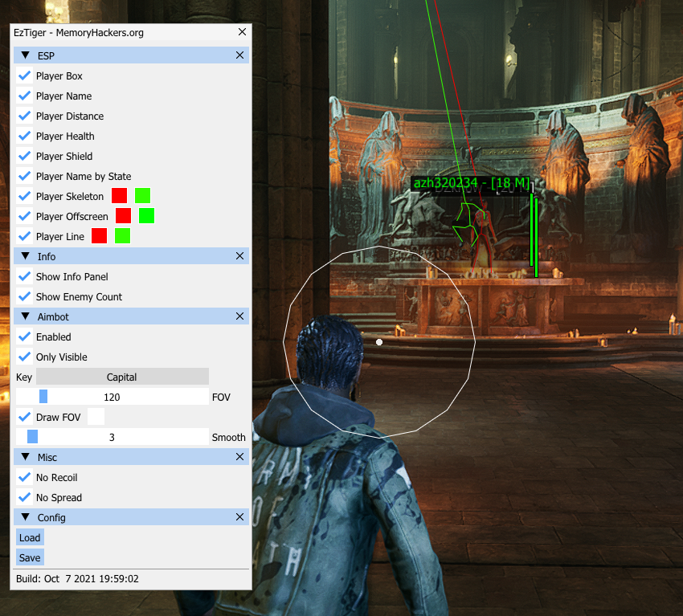Toggle the Only Visible checkbox
Viewport: 683px width, 616px height.
coord(24,357)
